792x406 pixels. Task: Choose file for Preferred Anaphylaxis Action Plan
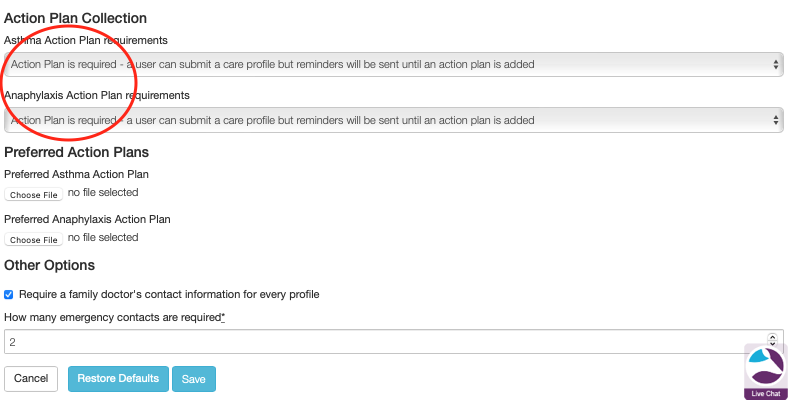click(x=34, y=239)
